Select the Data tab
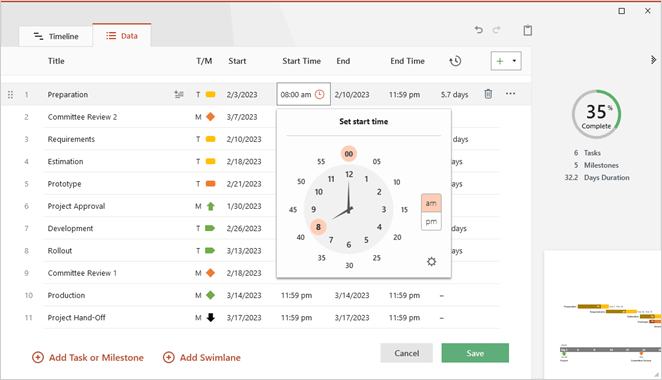 pos(122,36)
